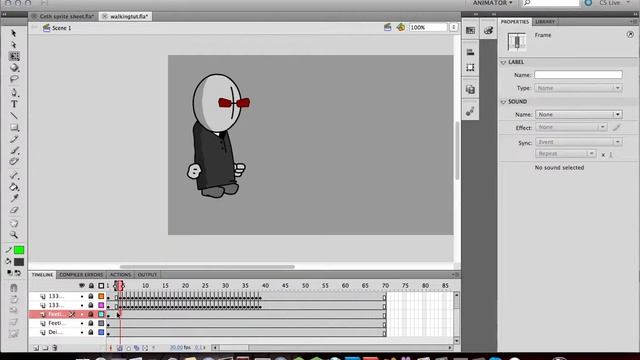Image resolution: width=640 pixels, height=360 pixels.
Task: Select the Dei... layer name
Action: click(x=56, y=332)
